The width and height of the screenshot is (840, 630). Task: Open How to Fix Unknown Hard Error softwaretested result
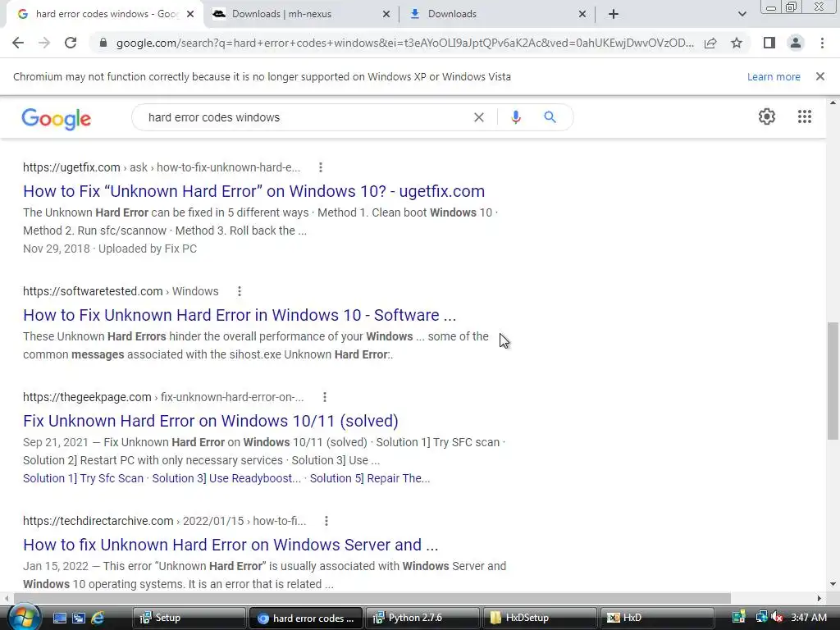tap(240, 315)
